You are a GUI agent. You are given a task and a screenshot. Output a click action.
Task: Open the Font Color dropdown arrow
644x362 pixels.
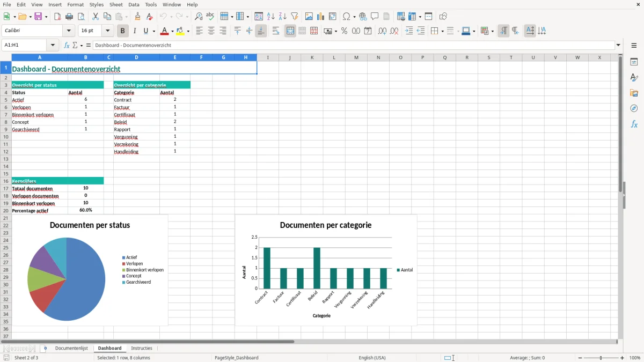(172, 31)
